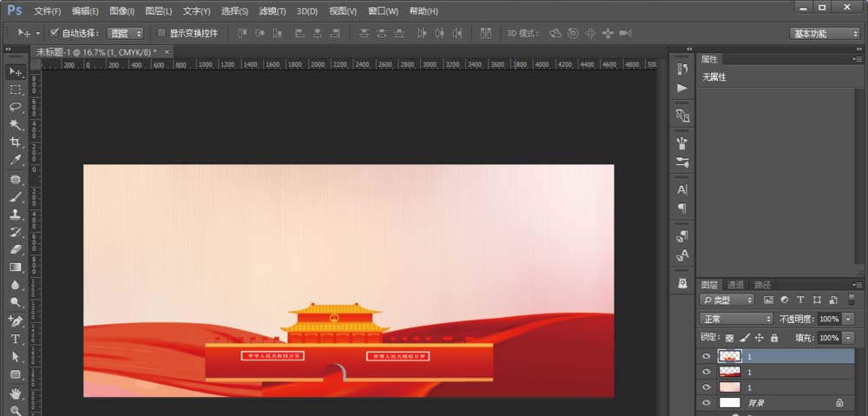
Task: Open the 图层 auto-select dropdown
Action: click(125, 33)
